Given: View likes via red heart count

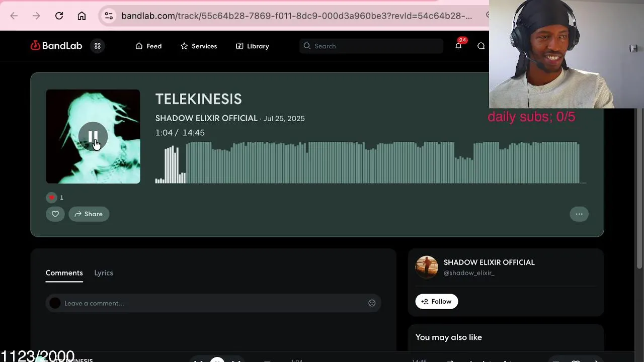Looking at the screenshot, I should pos(55,198).
